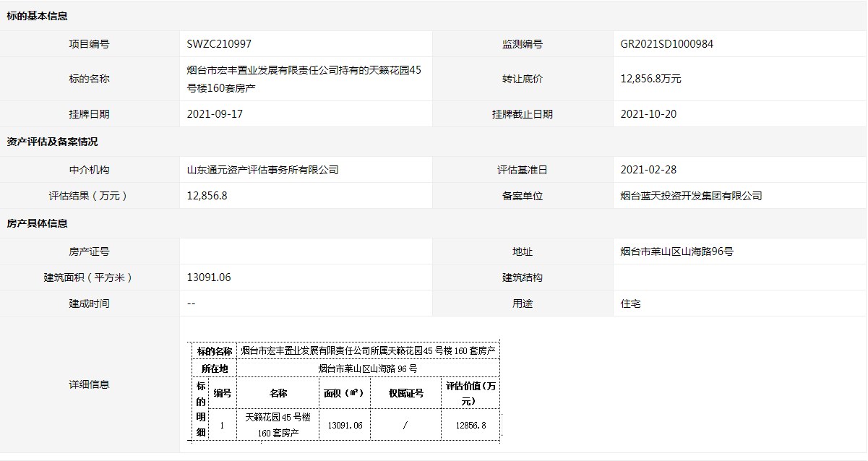Viewport: 868px width, 461px height.
Task: Click the valuation base date 2021-02-28
Action: (x=648, y=170)
